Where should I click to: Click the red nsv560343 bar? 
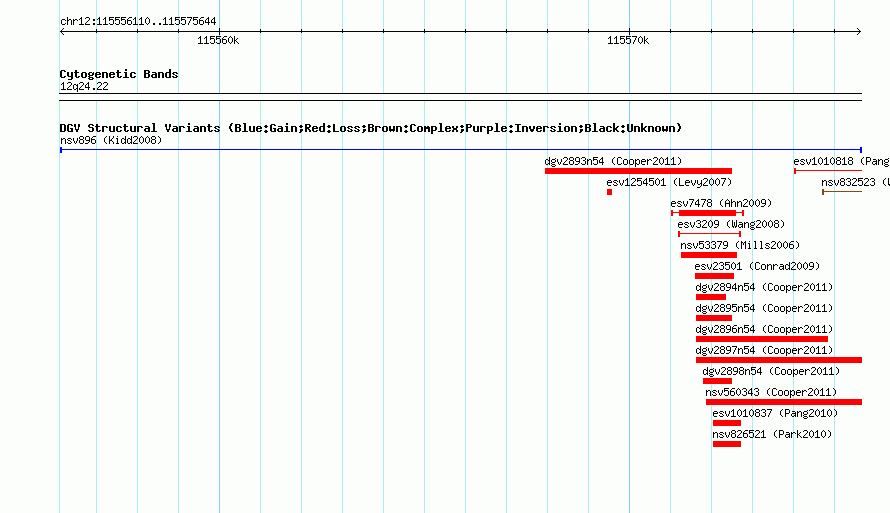pyautogui.click(x=784, y=402)
